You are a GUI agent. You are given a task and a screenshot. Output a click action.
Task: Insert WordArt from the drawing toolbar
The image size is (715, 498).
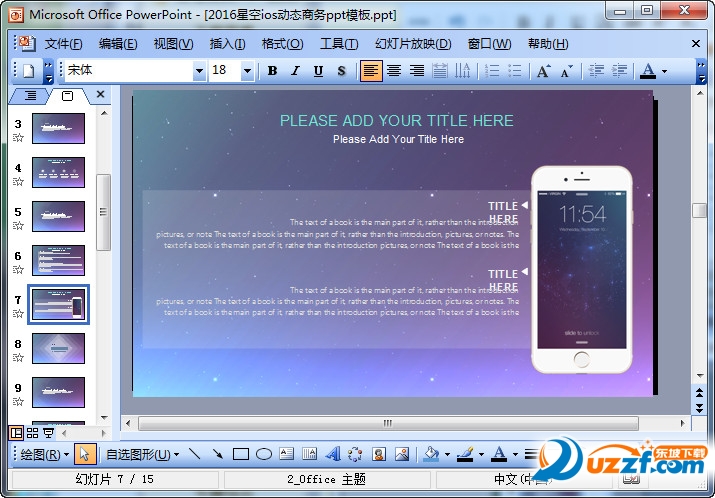(x=332, y=454)
